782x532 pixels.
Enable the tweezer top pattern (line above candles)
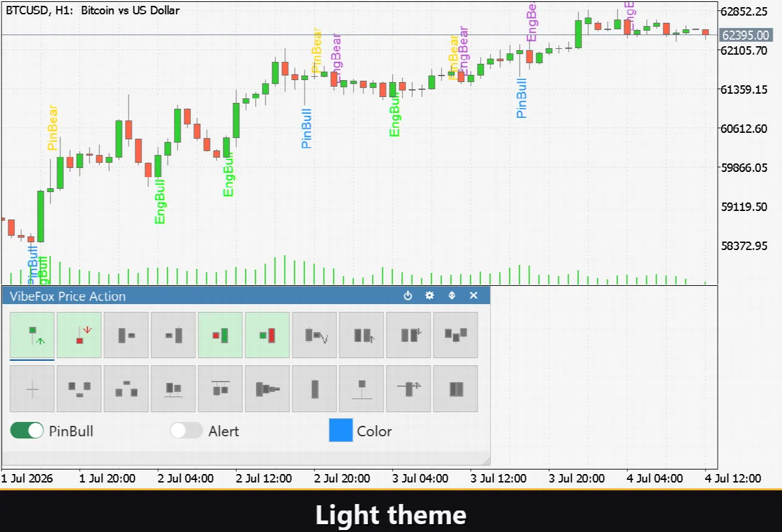220,389
